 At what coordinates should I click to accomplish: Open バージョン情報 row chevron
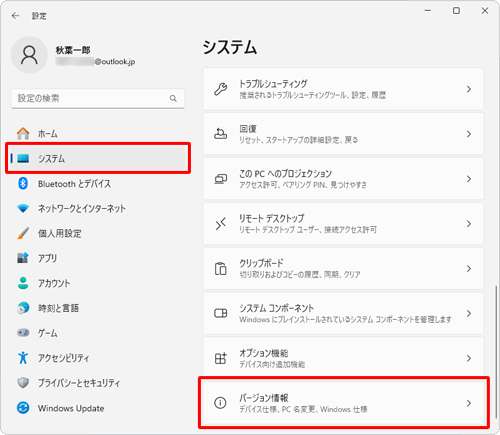coord(469,403)
